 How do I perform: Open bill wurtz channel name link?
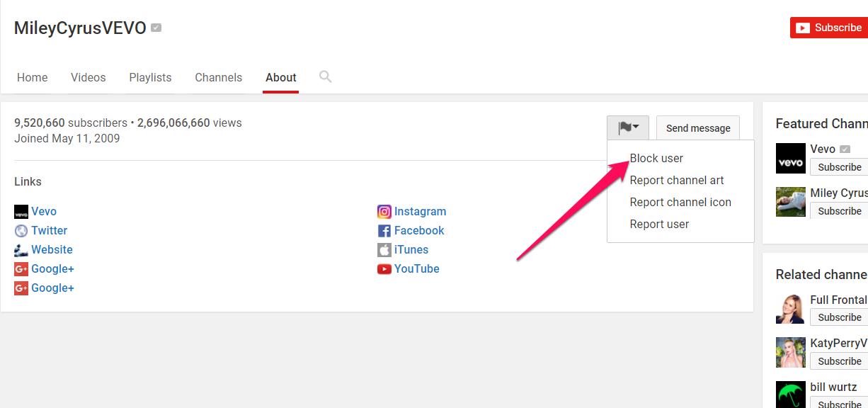click(x=834, y=387)
